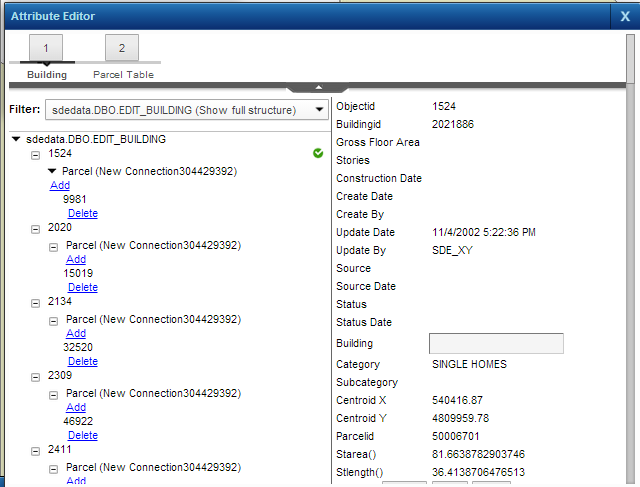Viewport: 640px width, 487px height.
Task: Click the green checkmark icon beside 1524
Action: tap(318, 153)
